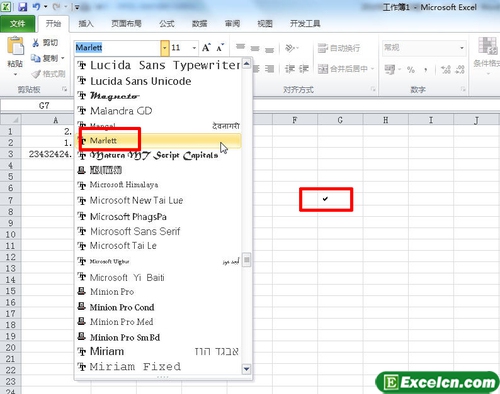Click the Paste icon in clipboard group
500x394 pixels.
pos(15,46)
